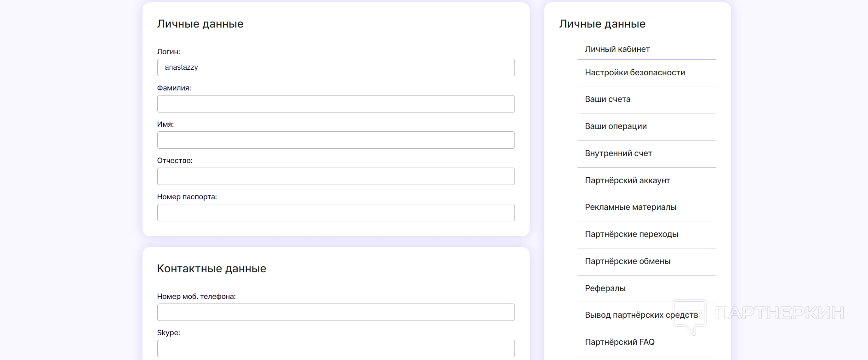Image resolution: width=868 pixels, height=360 pixels.
Task: Open the Партнёрские обмены page
Action: (628, 261)
